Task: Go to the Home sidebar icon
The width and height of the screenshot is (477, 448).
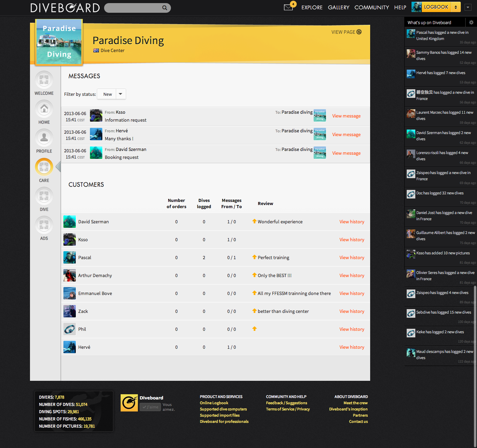Action: (x=44, y=109)
